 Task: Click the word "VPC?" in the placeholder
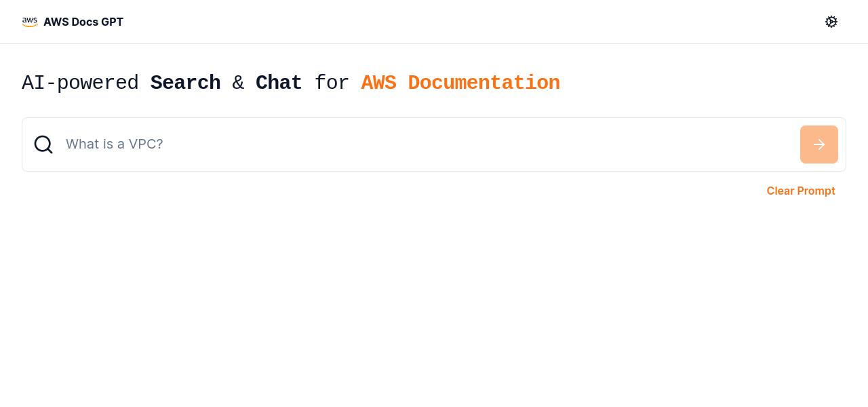pos(148,144)
